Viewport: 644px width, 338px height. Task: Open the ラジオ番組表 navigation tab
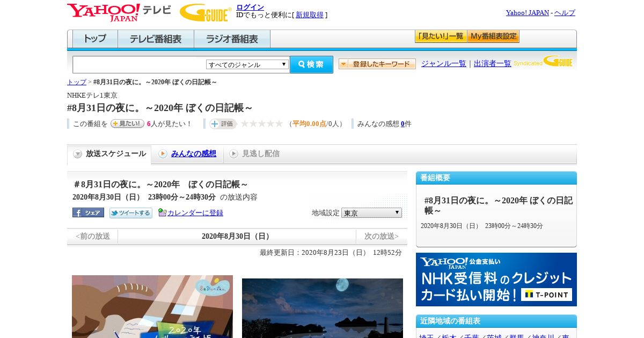pyautogui.click(x=232, y=39)
